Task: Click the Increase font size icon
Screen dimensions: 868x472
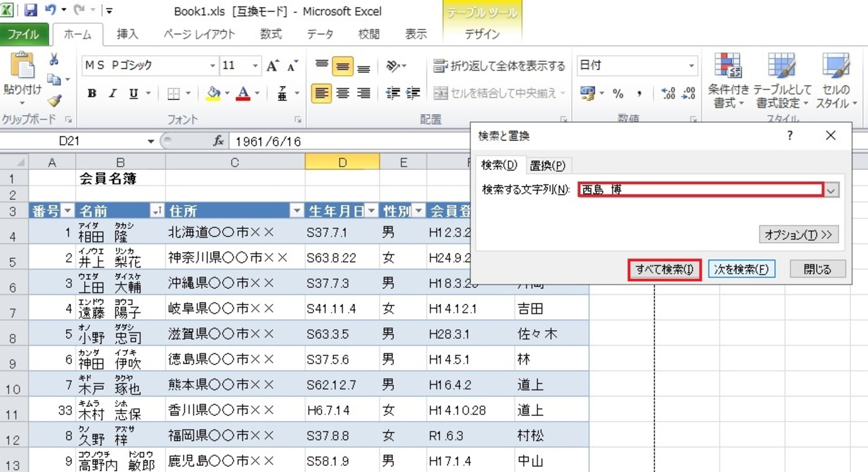Action: (x=273, y=66)
